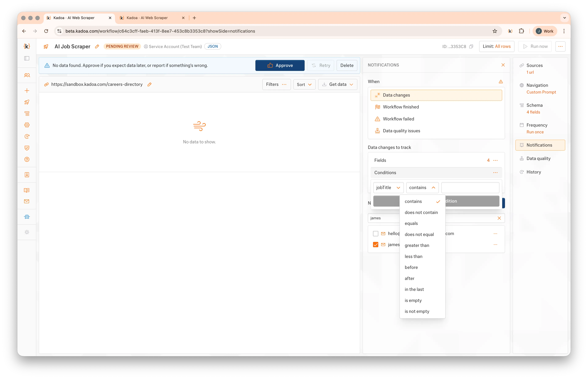Open the Fields three-dot options
The height and width of the screenshot is (379, 588).
[x=495, y=160]
